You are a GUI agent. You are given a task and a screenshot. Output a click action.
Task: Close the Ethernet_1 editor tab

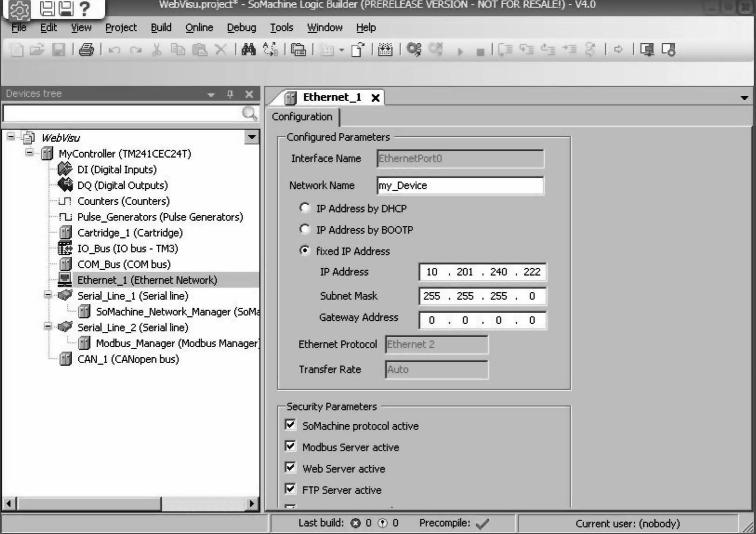375,98
